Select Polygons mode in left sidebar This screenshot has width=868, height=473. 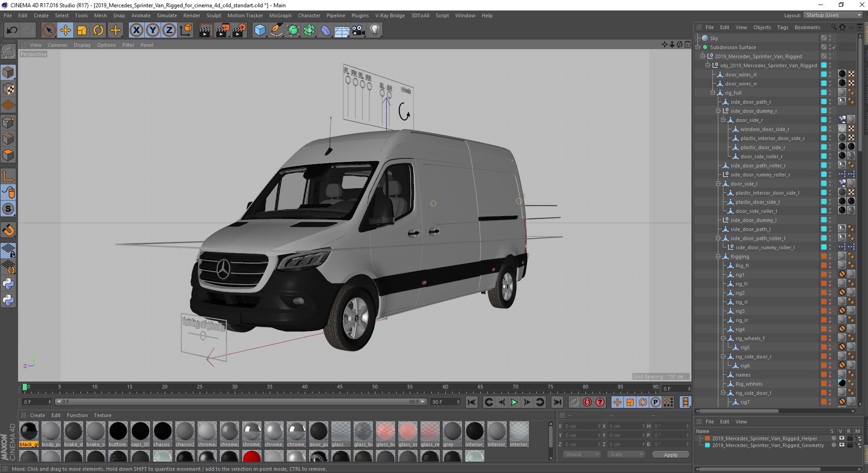(8, 155)
